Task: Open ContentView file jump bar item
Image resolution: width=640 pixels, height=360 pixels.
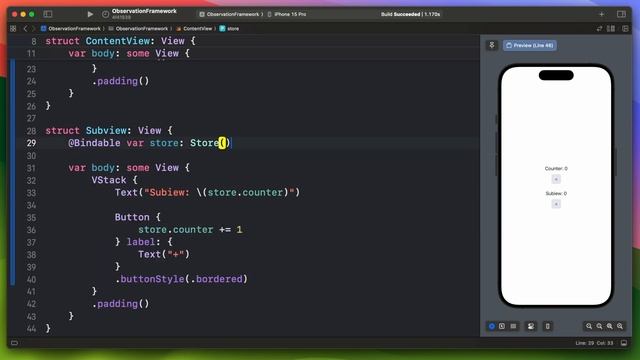Action: (194, 29)
